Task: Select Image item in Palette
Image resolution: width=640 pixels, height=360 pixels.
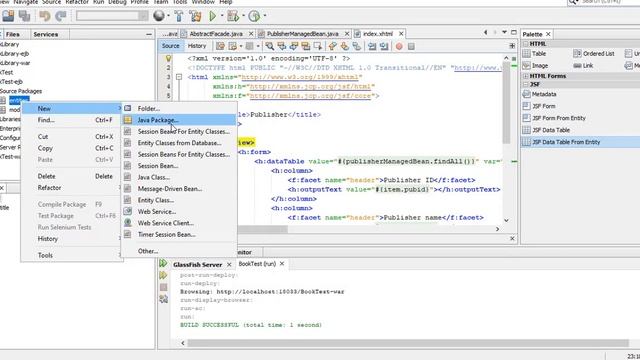Action: 535,65
